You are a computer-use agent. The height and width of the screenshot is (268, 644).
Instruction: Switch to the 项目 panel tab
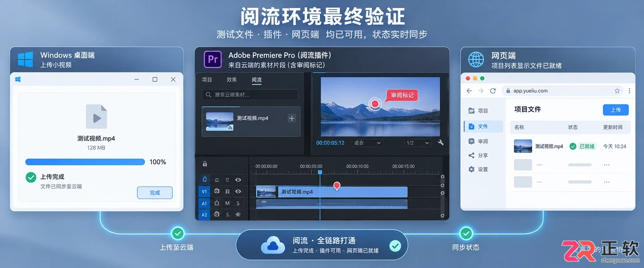click(207, 80)
